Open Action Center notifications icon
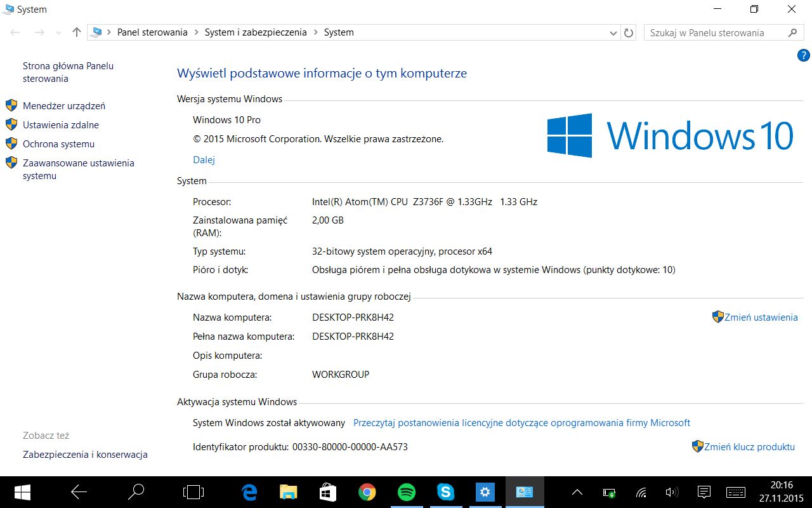Screen dimensions: 812x508 (704, 492)
